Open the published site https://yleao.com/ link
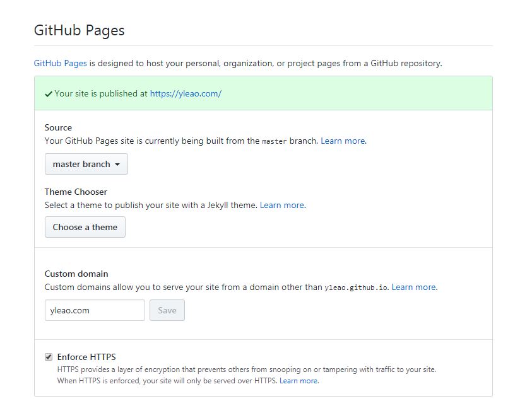 point(186,93)
